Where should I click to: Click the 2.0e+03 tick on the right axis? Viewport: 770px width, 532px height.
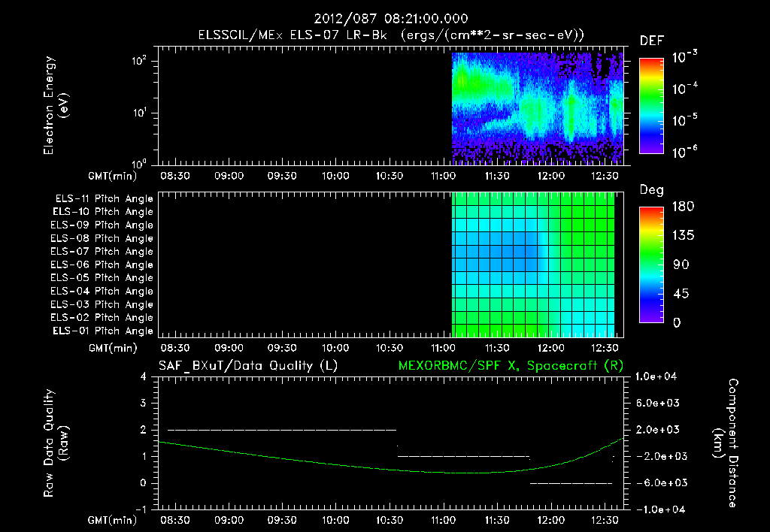click(659, 430)
